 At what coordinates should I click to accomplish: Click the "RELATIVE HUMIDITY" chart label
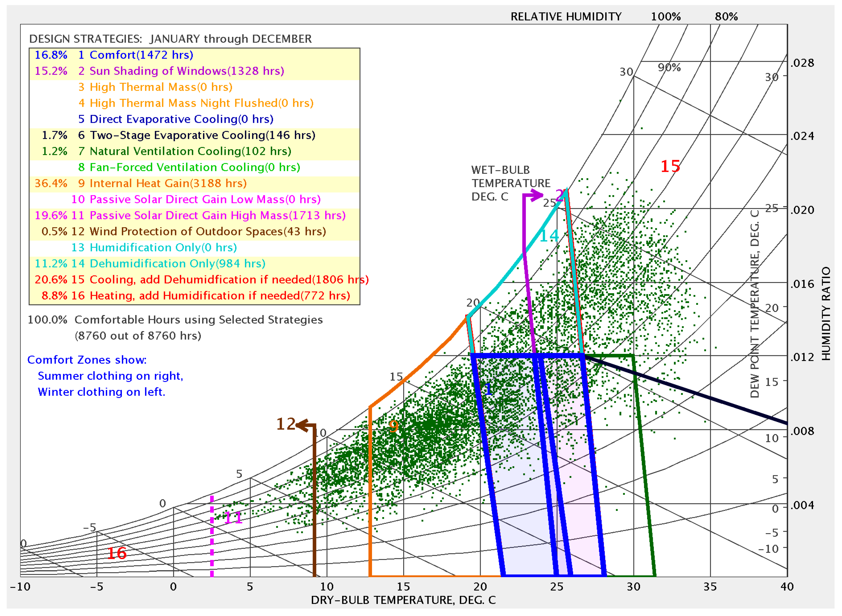click(566, 17)
